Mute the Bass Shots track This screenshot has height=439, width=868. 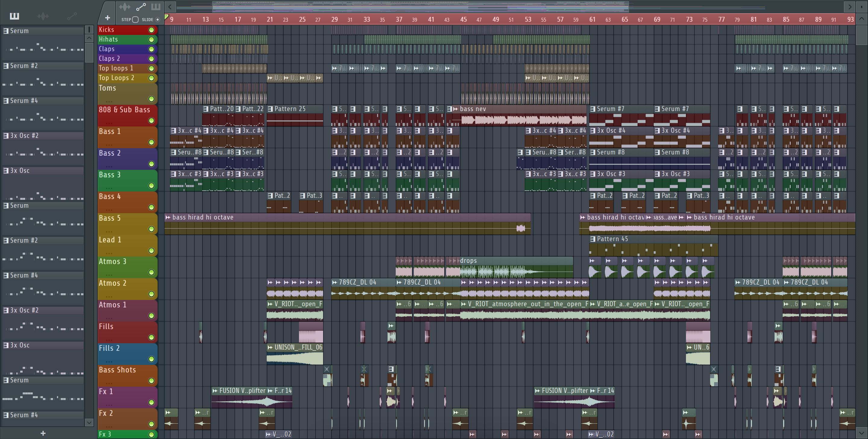[151, 381]
